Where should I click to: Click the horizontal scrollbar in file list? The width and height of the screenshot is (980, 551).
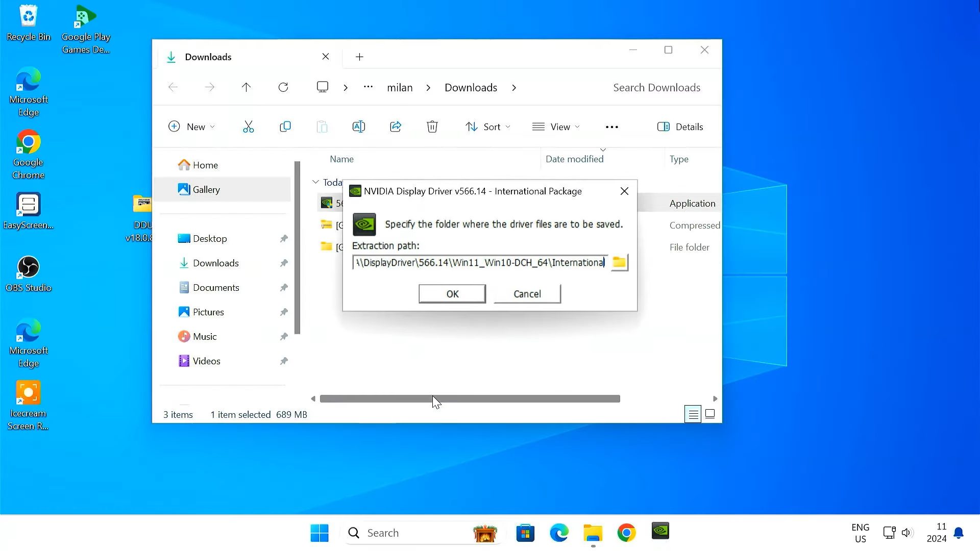[470, 398]
